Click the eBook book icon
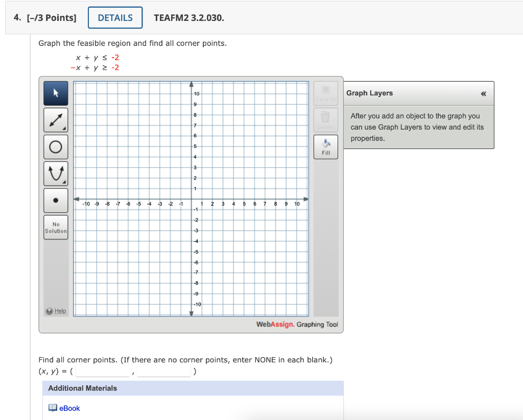The image size is (523, 420). 53,408
